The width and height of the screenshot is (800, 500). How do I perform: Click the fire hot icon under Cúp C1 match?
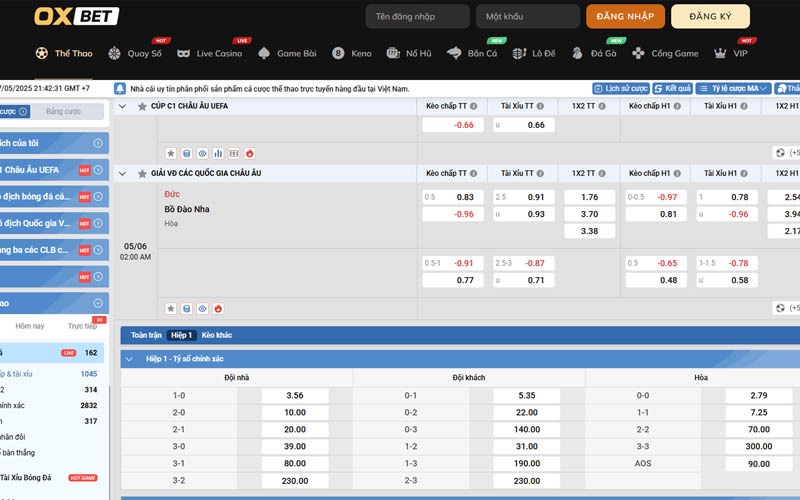250,153
